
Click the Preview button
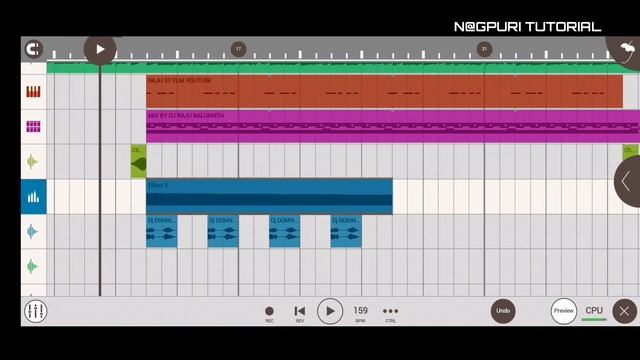point(564,311)
